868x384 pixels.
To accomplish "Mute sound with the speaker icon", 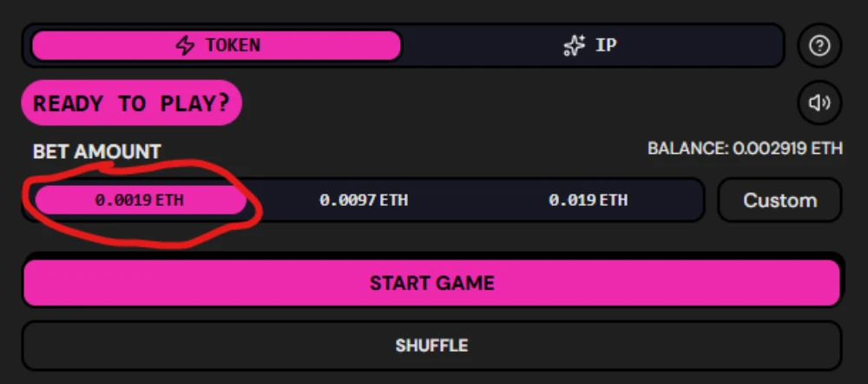I will (x=819, y=103).
